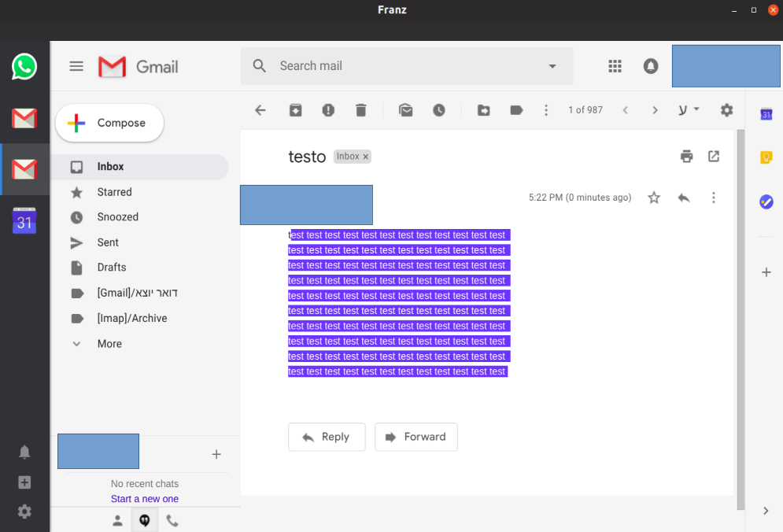This screenshot has height=532, width=783.
Task: Open Keep add-on in side panel
Action: 766,158
